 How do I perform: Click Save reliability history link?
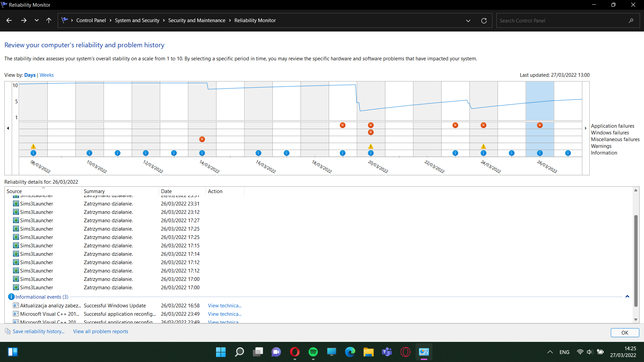38,331
